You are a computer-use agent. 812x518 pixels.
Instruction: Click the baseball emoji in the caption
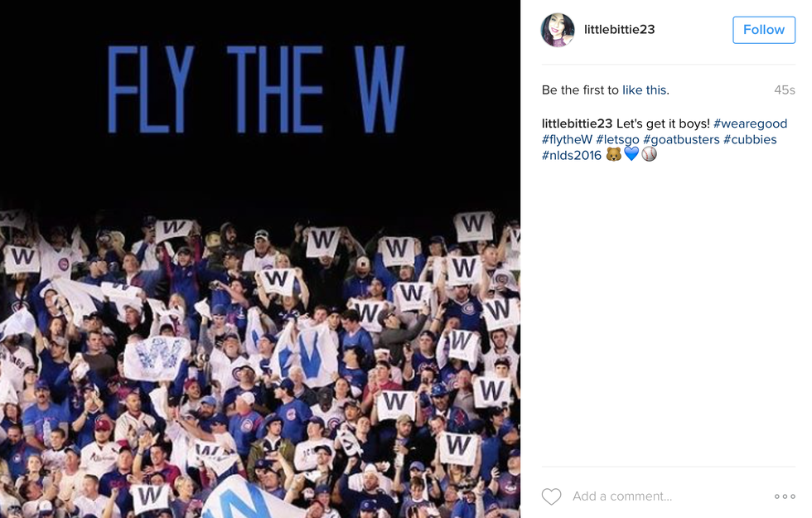(x=649, y=155)
